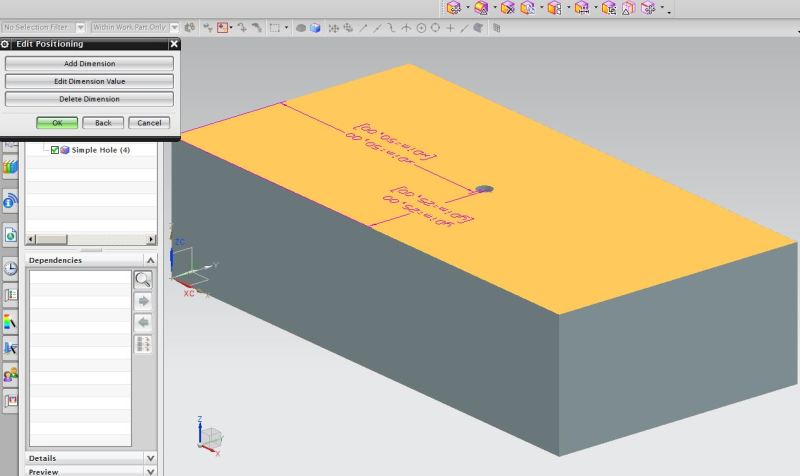Open the Process Studio resource tab
The width and height of the screenshot is (800, 476).
coord(10,295)
